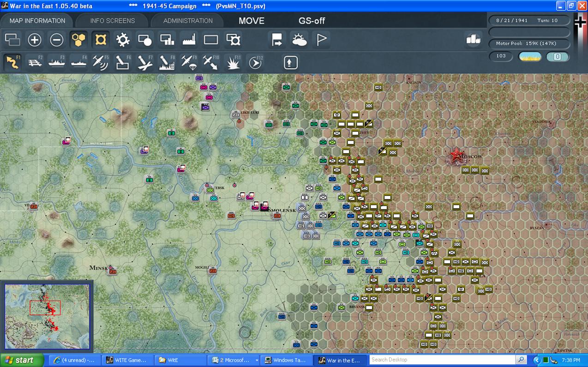Click the red box on the minimap
The width and height of the screenshot is (588, 367).
[x=45, y=308]
